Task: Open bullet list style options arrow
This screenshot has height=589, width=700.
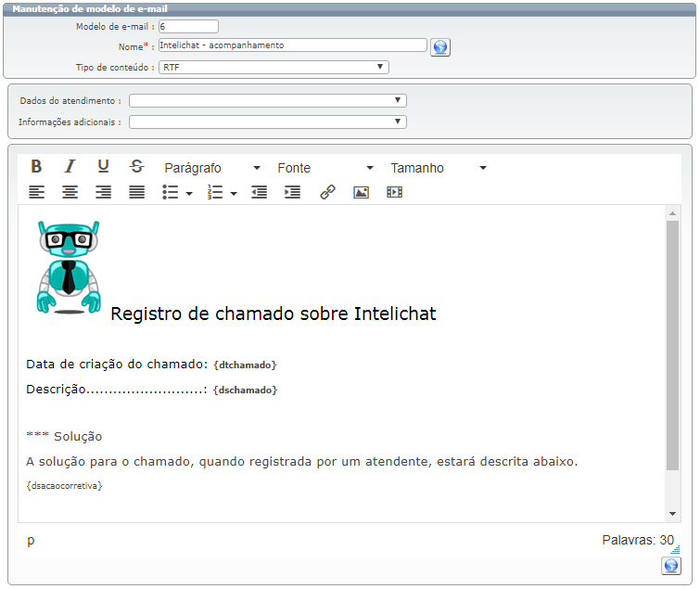Action: (189, 193)
